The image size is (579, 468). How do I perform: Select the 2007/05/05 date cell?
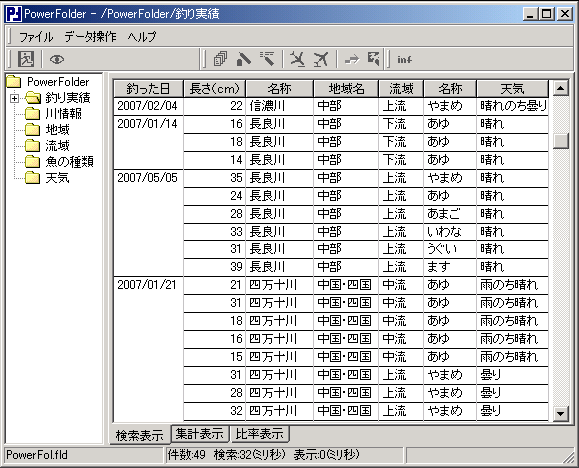coord(148,223)
